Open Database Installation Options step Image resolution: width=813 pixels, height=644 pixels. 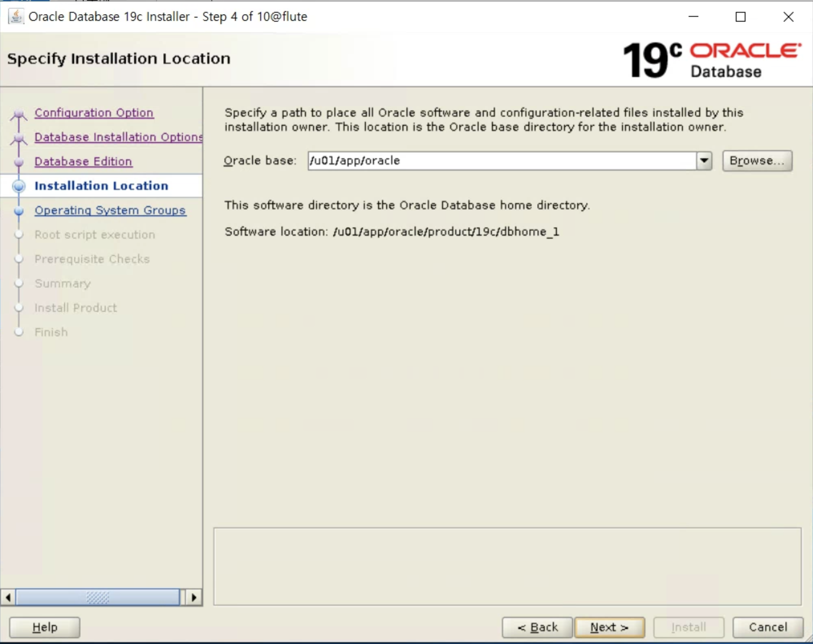click(x=119, y=137)
